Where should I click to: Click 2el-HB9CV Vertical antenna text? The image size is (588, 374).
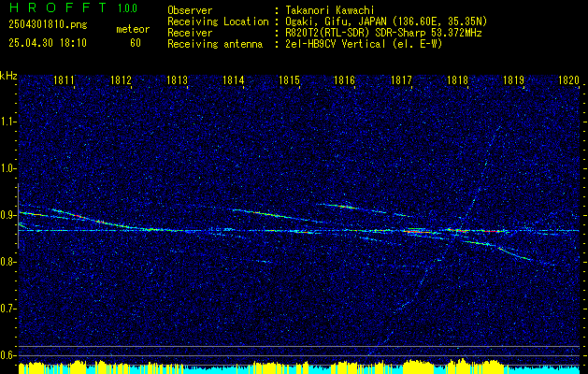click(x=365, y=44)
